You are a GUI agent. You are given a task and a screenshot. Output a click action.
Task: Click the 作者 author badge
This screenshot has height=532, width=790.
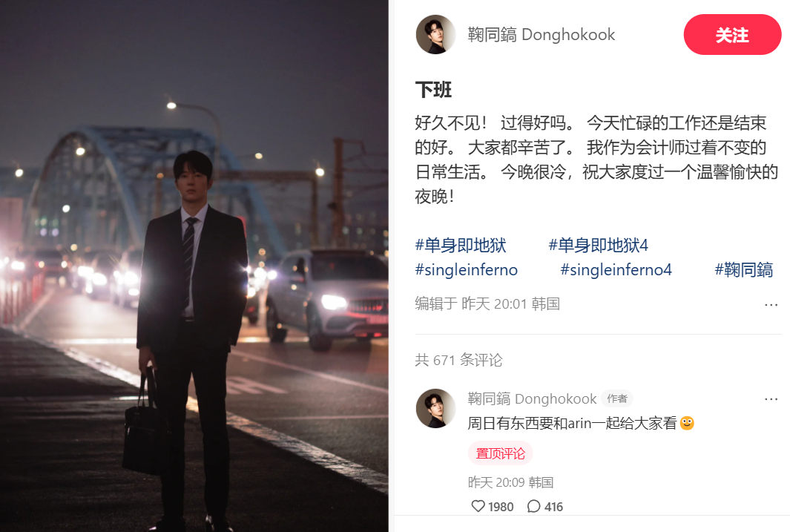pos(616,399)
